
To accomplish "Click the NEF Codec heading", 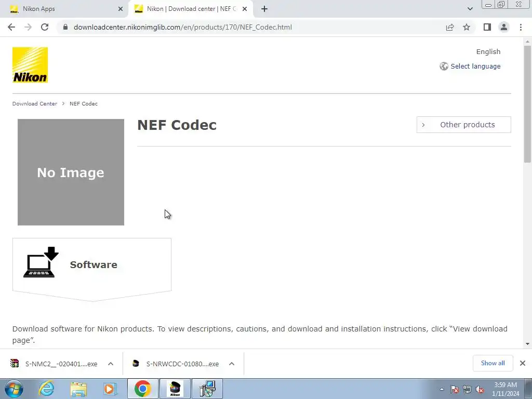I will pyautogui.click(x=177, y=125).
